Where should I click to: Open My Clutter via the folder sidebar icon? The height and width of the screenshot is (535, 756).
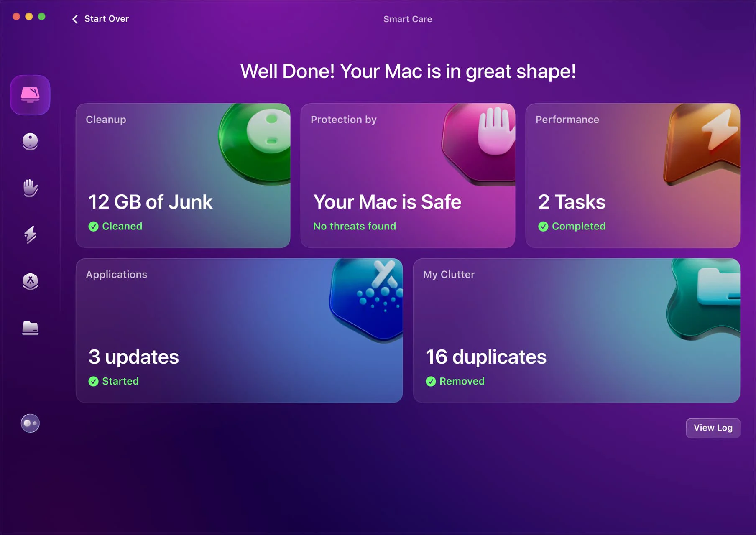[x=30, y=329]
